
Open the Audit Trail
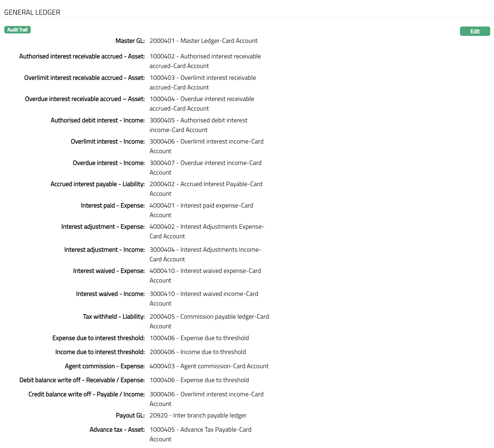[17, 30]
